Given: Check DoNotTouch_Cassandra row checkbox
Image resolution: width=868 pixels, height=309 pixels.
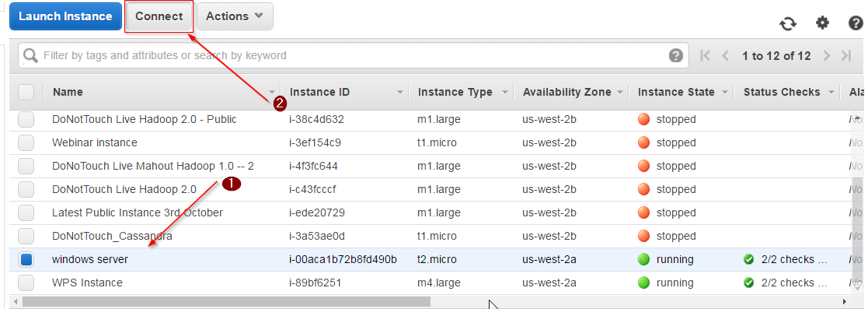Looking at the screenshot, I should (x=26, y=236).
